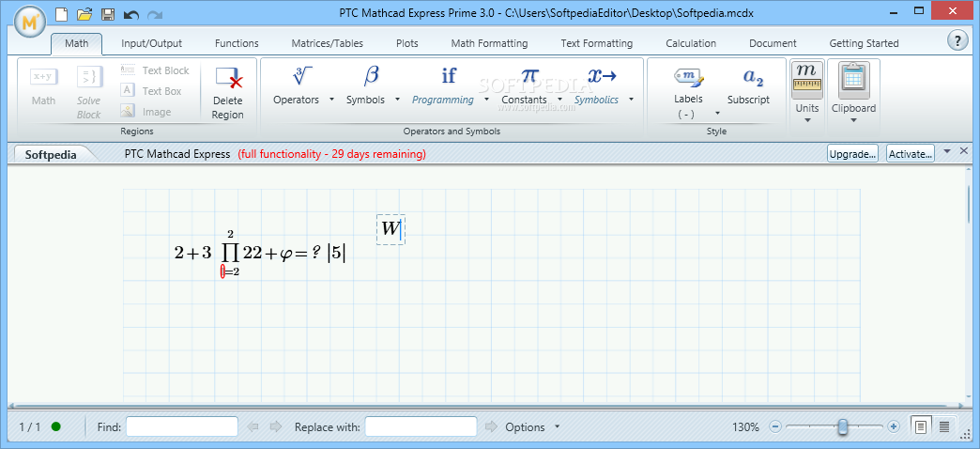The image size is (980, 449).
Task: Expand the Constants dropdown arrow
Action: tap(560, 100)
